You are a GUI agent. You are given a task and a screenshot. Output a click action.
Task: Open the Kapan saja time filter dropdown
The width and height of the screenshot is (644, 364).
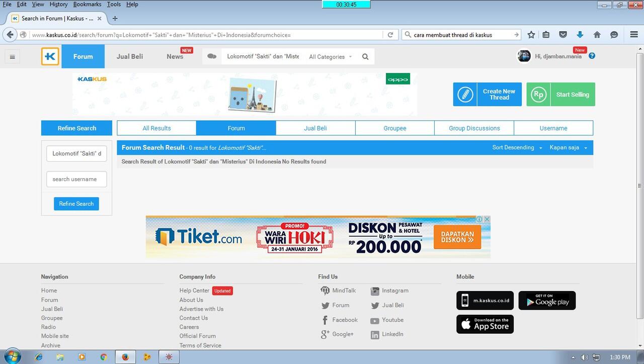click(569, 148)
